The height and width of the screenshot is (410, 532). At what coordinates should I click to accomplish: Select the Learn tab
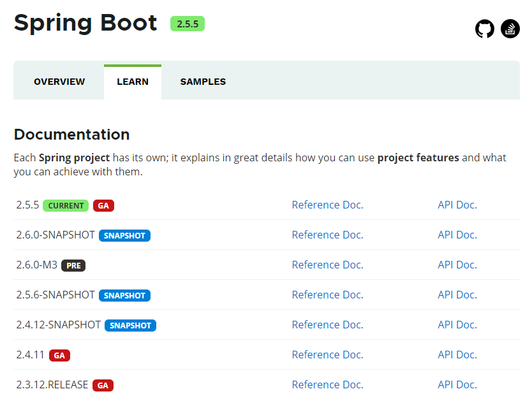tap(133, 82)
